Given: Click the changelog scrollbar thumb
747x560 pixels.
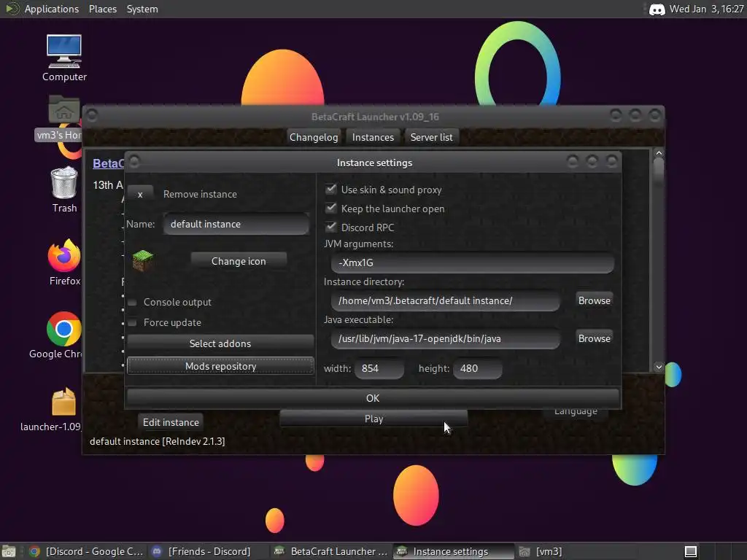Looking at the screenshot, I should pos(659,172).
